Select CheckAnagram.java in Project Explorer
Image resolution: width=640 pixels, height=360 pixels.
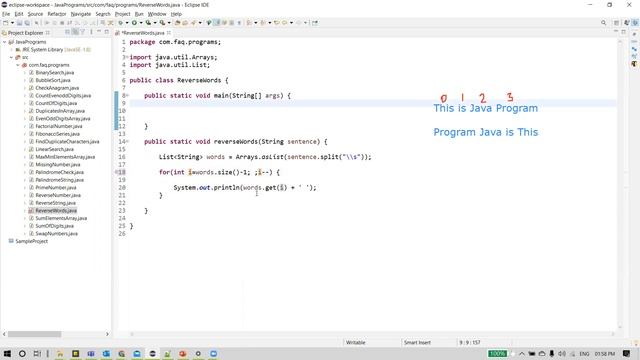[x=57, y=88]
